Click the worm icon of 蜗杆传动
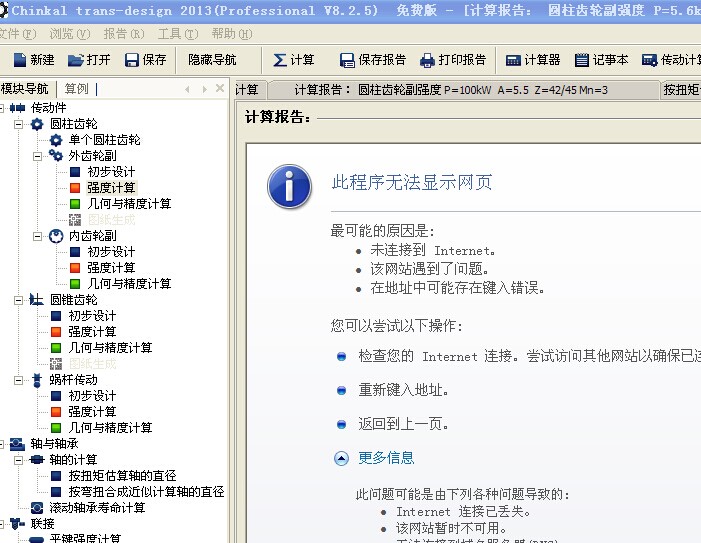 [38, 380]
